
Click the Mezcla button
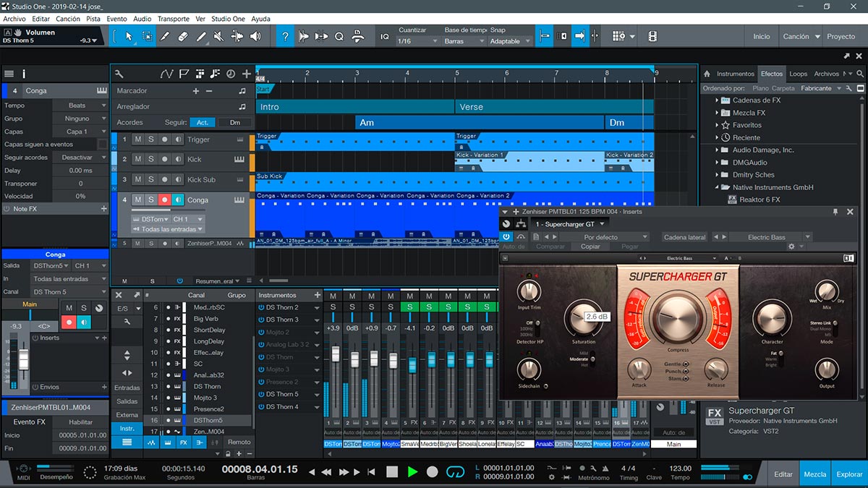click(815, 474)
